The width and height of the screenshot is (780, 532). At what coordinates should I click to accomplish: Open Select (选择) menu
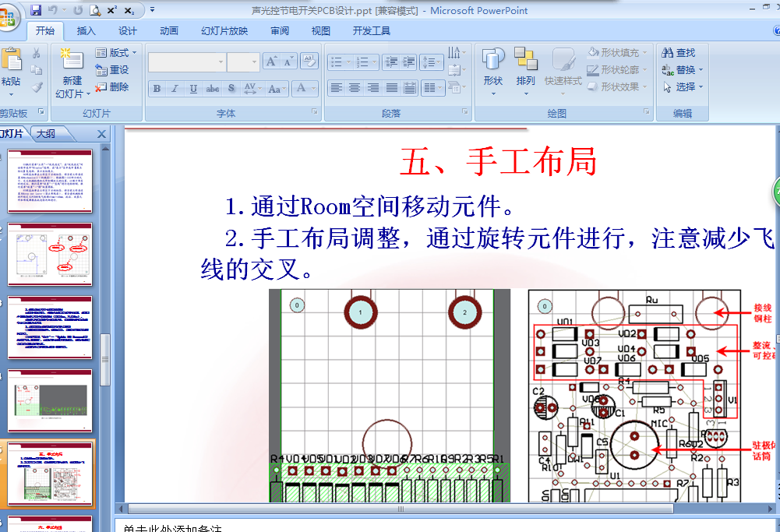683,87
